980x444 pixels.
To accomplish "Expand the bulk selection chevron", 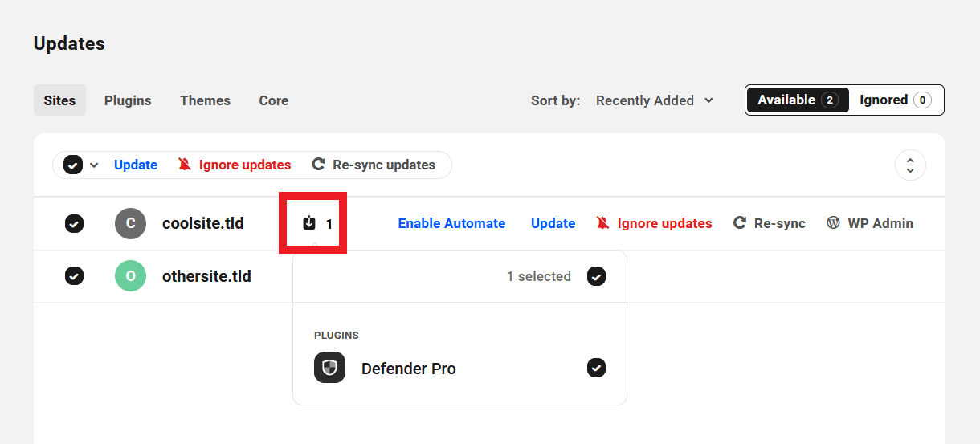I will [94, 165].
